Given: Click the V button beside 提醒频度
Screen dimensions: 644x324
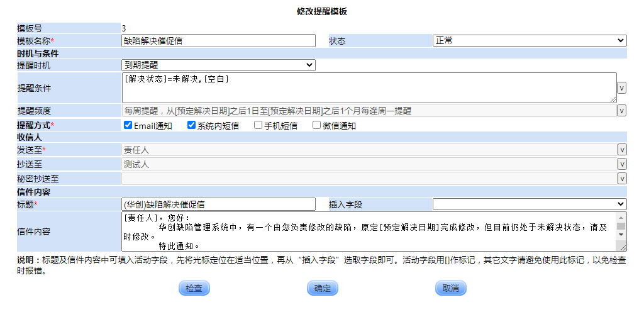Looking at the screenshot, I should tap(621, 111).
